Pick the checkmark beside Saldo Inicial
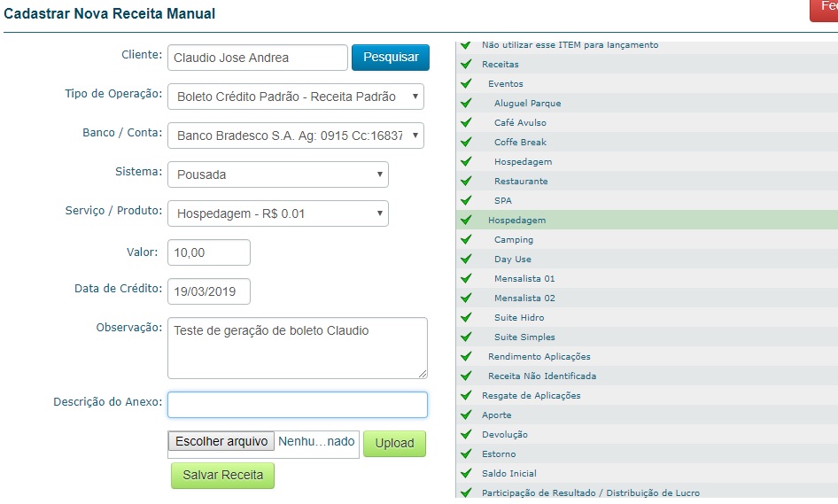Viewport: 838px width, 504px height. click(x=466, y=474)
